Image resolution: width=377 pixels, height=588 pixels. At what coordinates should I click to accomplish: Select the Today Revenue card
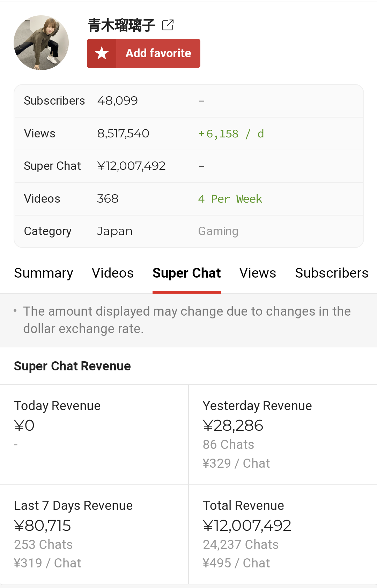(x=94, y=434)
